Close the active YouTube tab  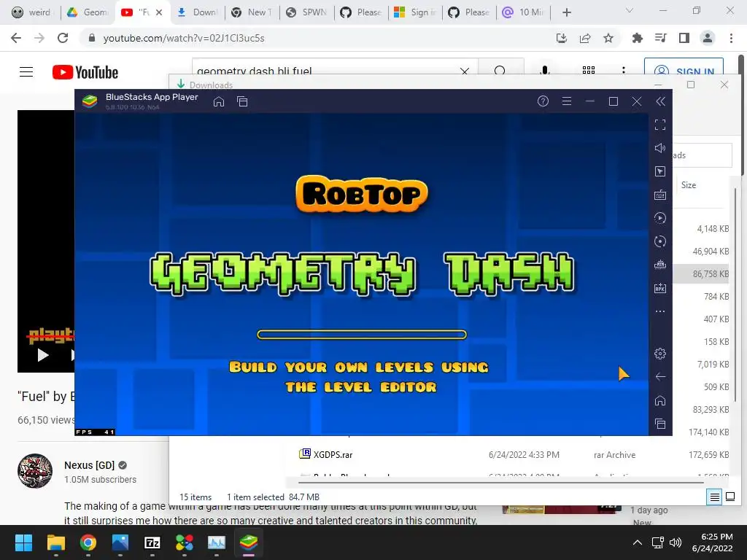pyautogui.click(x=159, y=12)
